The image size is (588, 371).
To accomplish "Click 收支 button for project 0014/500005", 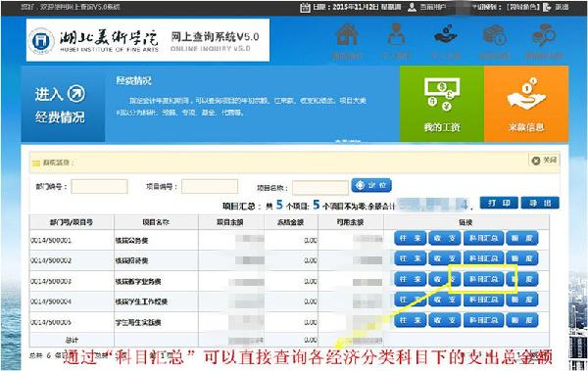I will click(444, 320).
